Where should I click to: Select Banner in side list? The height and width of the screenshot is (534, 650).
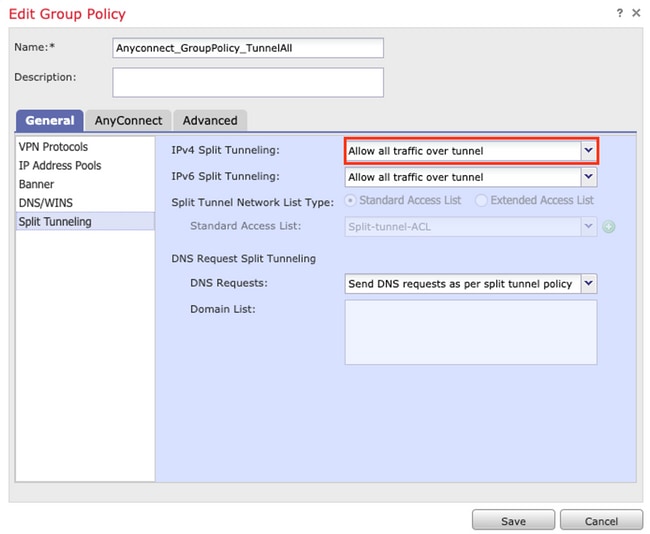85,184
